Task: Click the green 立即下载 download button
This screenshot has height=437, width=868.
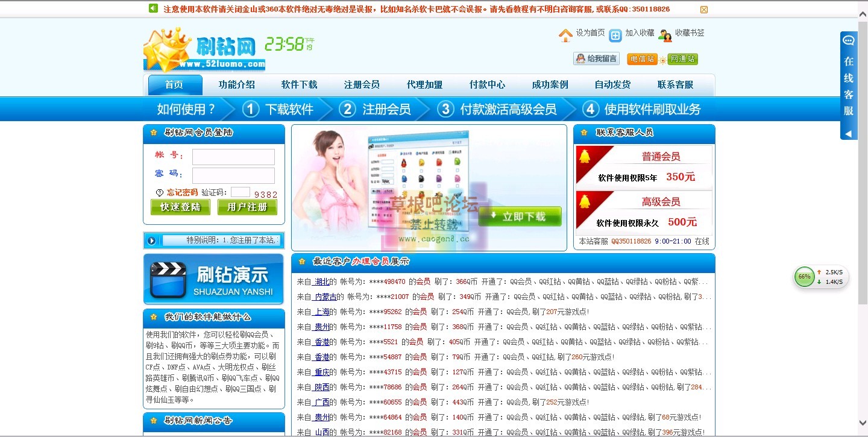Action: [x=519, y=216]
